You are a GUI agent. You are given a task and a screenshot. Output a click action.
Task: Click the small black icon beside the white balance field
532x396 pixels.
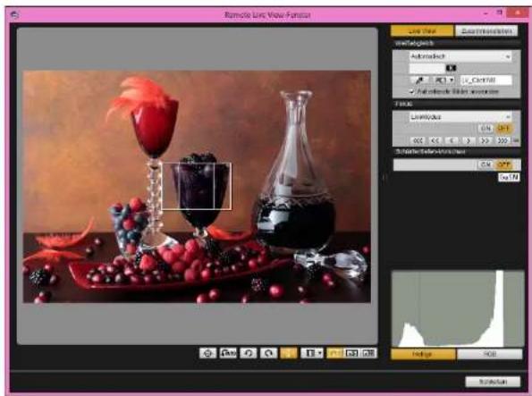coord(451,68)
